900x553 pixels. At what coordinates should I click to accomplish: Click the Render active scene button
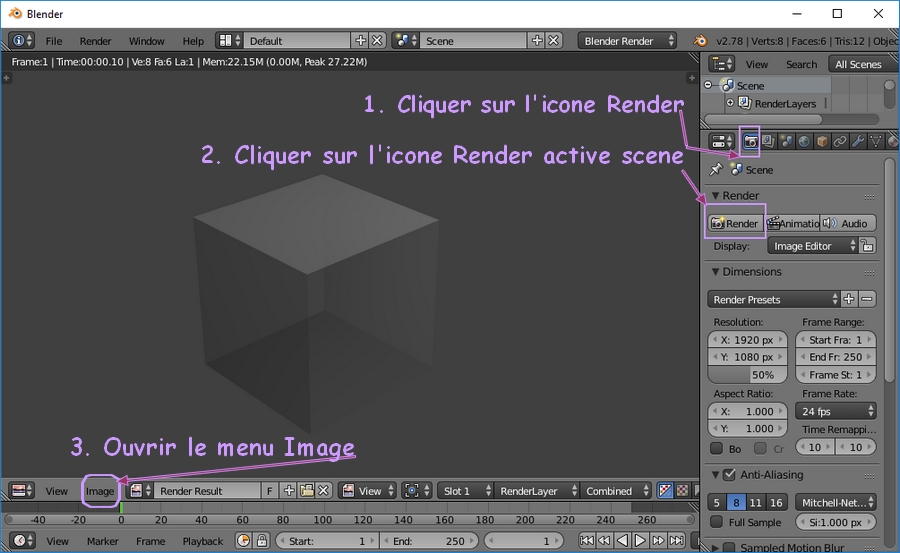click(x=735, y=223)
